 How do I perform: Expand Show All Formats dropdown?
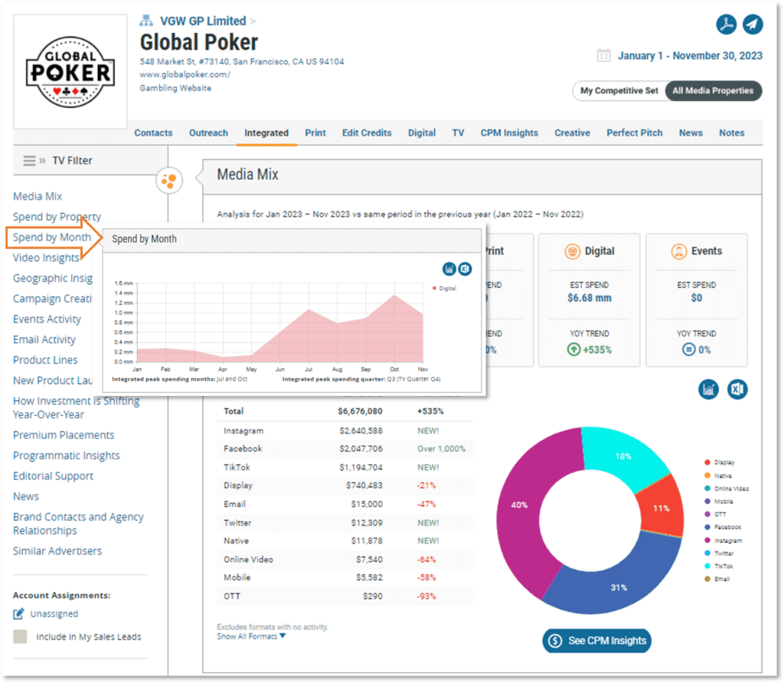tap(251, 636)
